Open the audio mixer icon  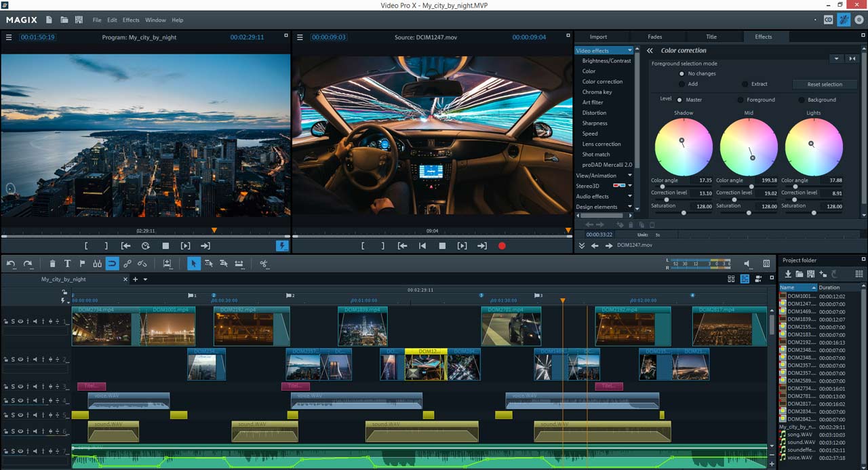[767, 264]
